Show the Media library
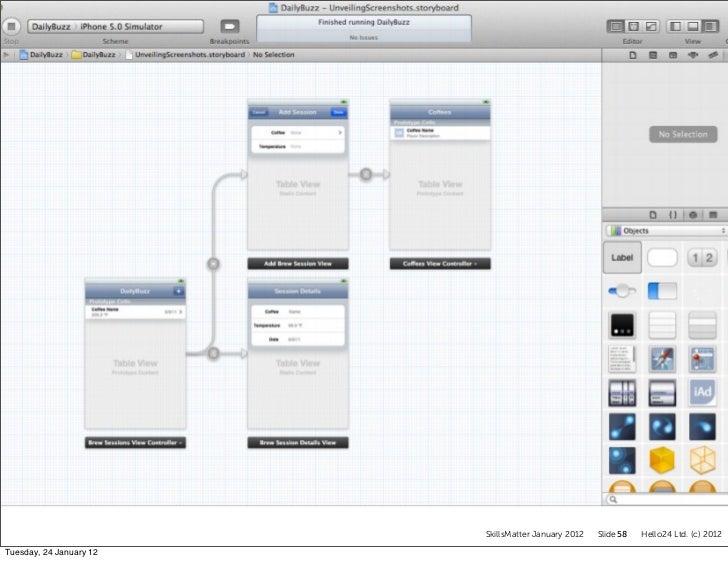 click(x=713, y=215)
